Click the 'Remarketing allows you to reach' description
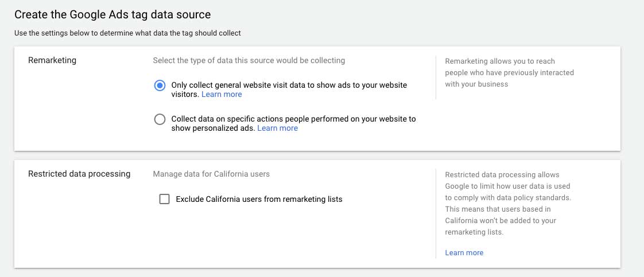644x277 pixels. coord(509,73)
